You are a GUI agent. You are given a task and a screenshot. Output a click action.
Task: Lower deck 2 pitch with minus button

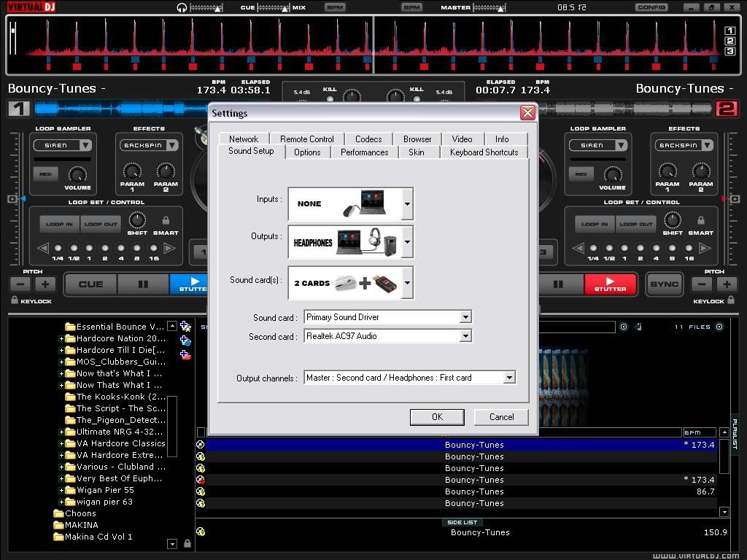coord(702,284)
